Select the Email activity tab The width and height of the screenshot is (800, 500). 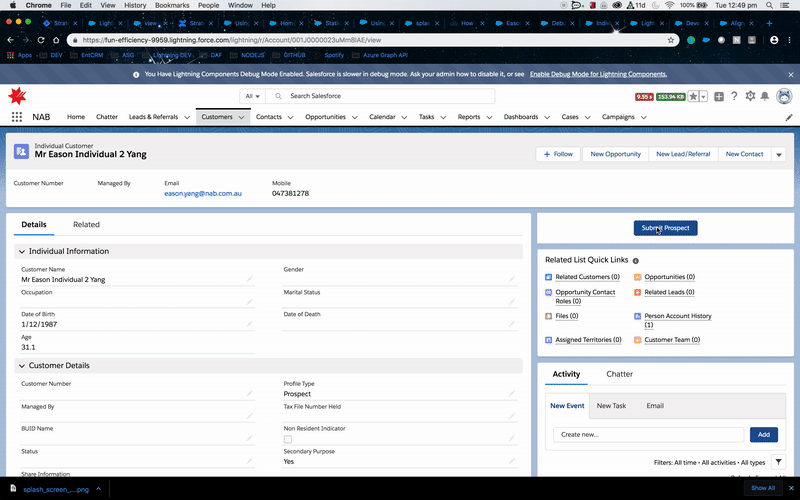point(655,406)
